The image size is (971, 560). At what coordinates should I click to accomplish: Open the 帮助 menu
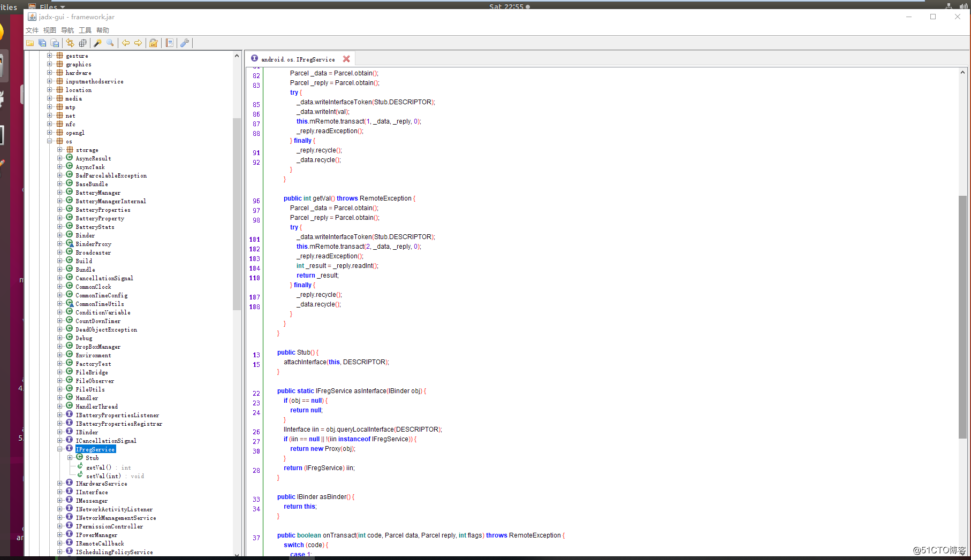(103, 30)
